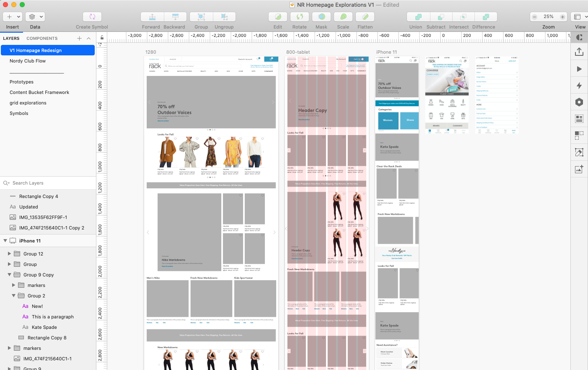Open plugins via the lightning icon
Screen dimensions: 588x370
[579, 85]
